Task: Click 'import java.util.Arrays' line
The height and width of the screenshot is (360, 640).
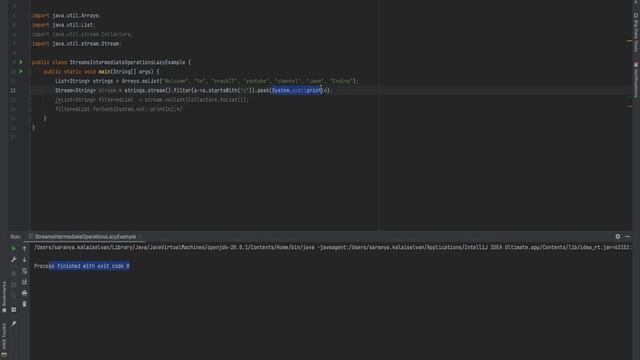Action: click(x=66, y=16)
